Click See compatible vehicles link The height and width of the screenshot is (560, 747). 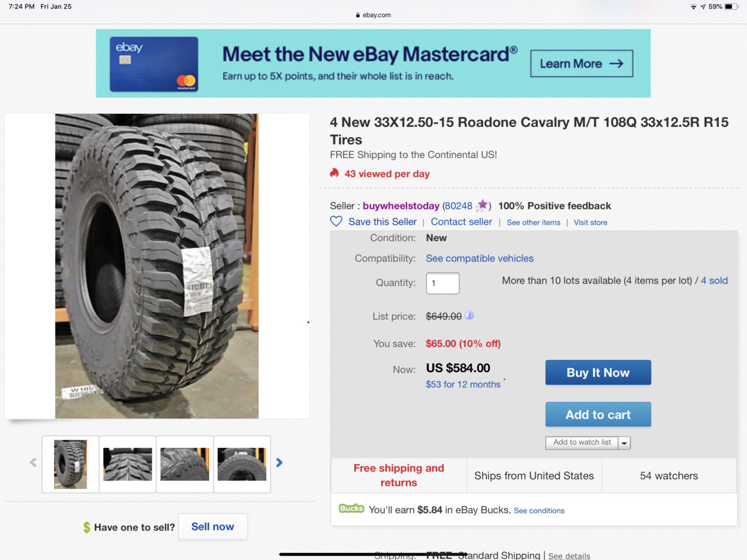479,258
